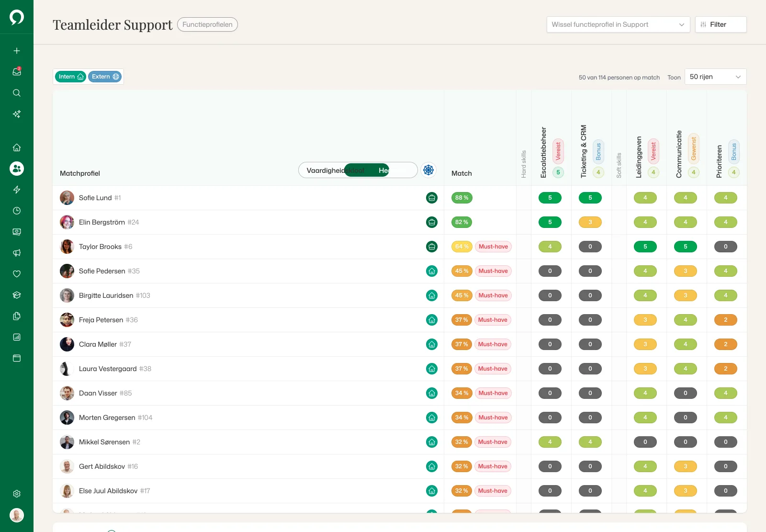Viewport: 766px width, 532px height.
Task: Click the Filter button
Action: (721, 24)
